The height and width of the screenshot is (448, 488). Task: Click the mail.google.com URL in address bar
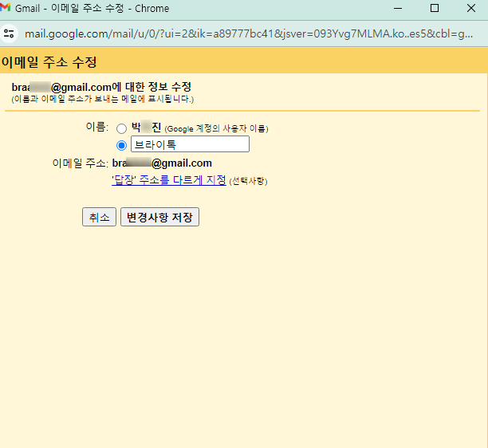(249, 33)
